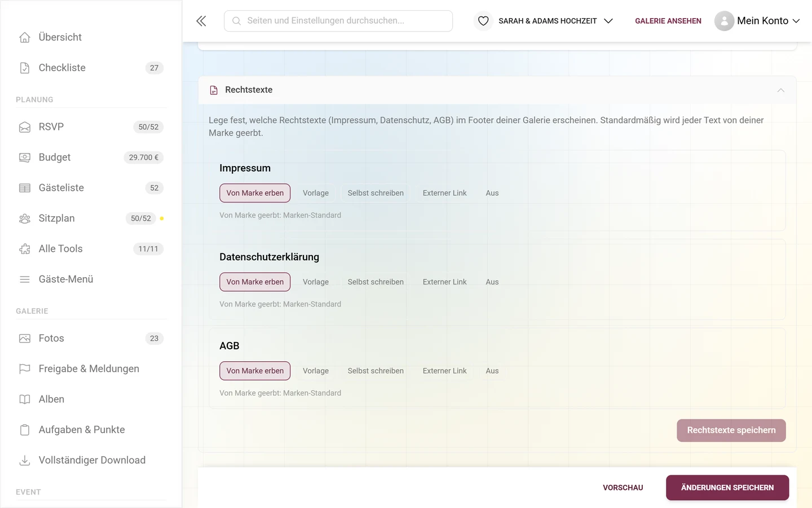Choose Selbst schreiben for Impressum

tap(376, 193)
